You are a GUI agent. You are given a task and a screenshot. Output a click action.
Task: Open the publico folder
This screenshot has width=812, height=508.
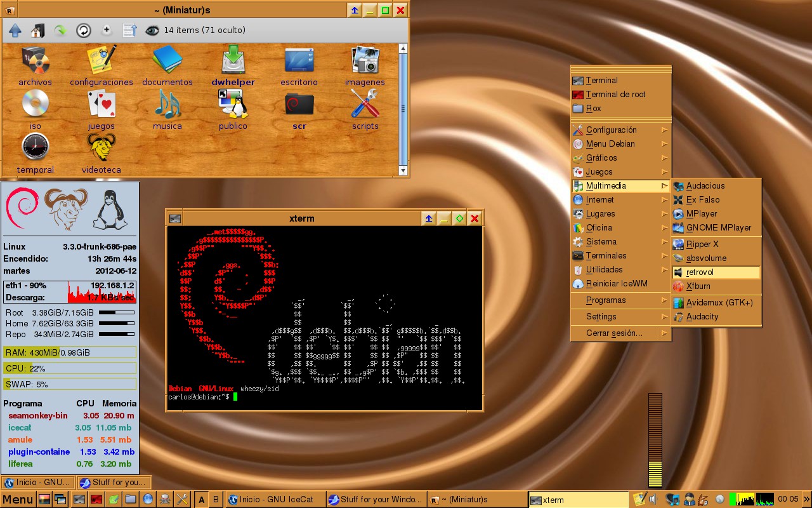tap(233, 110)
